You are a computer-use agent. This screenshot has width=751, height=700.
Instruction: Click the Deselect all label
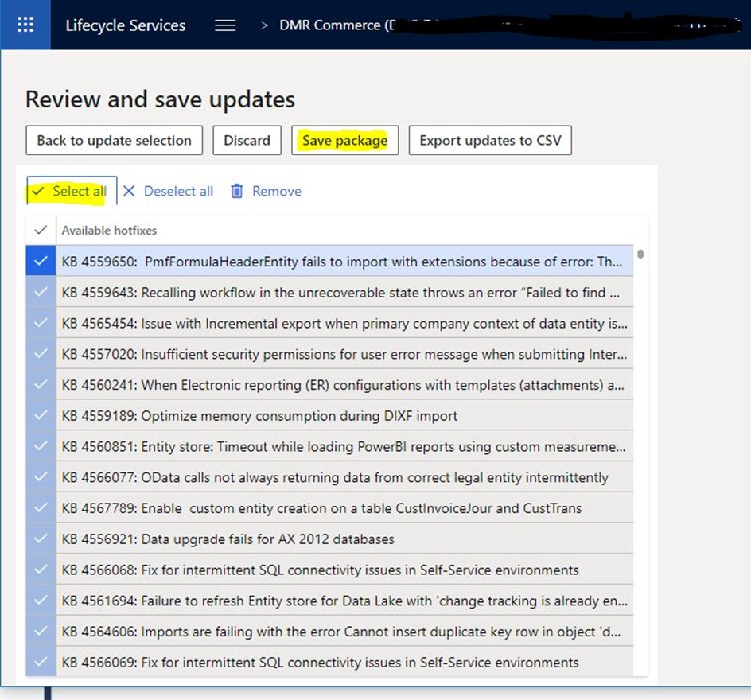pos(178,191)
